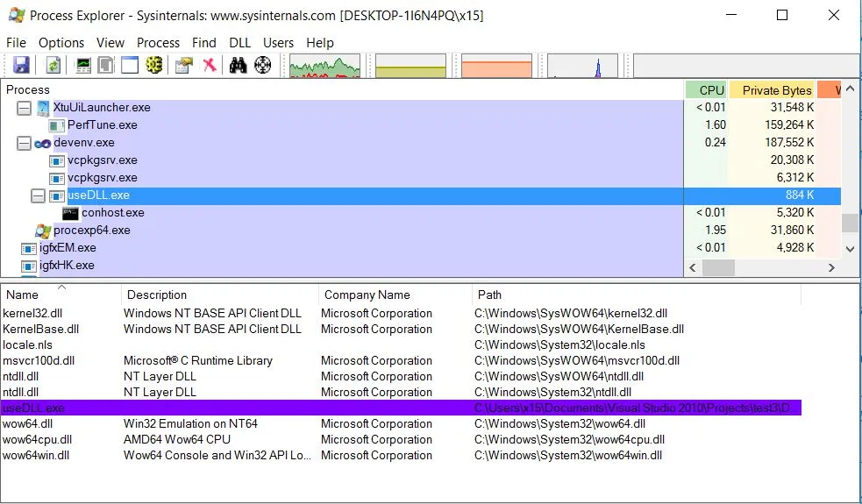This screenshot has height=504, width=862.
Task: Select the PerfTune.exe process name
Action: coord(103,125)
